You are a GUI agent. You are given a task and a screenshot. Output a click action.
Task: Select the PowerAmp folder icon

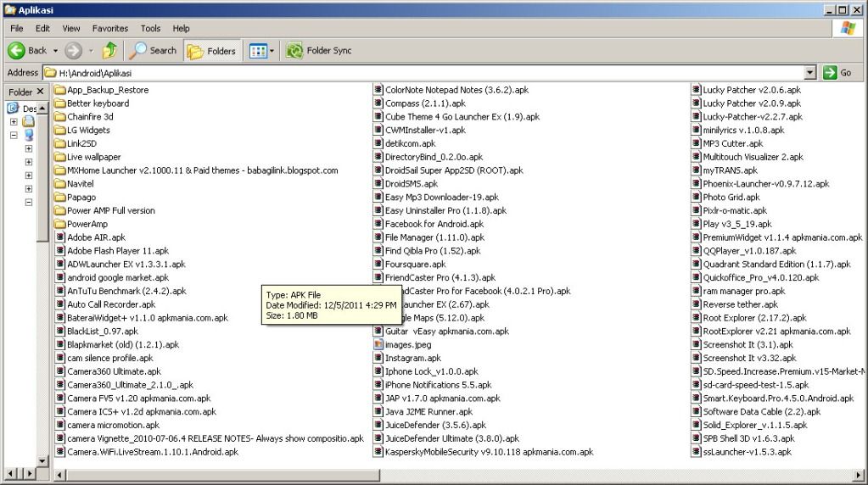(x=59, y=224)
